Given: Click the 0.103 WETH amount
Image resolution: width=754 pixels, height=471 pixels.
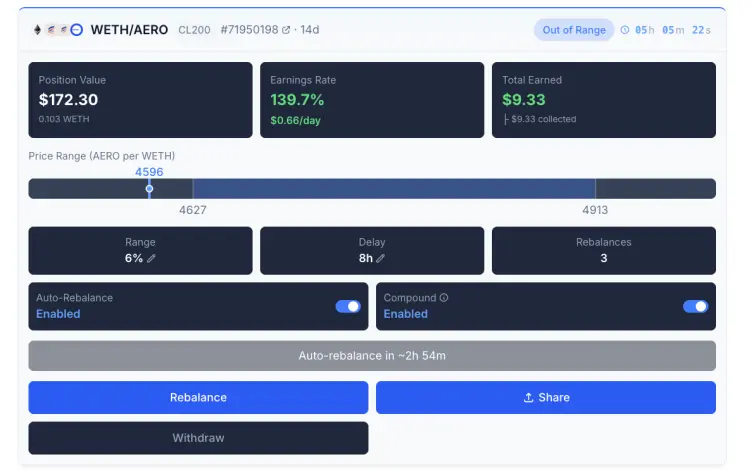Looking at the screenshot, I should [64, 119].
